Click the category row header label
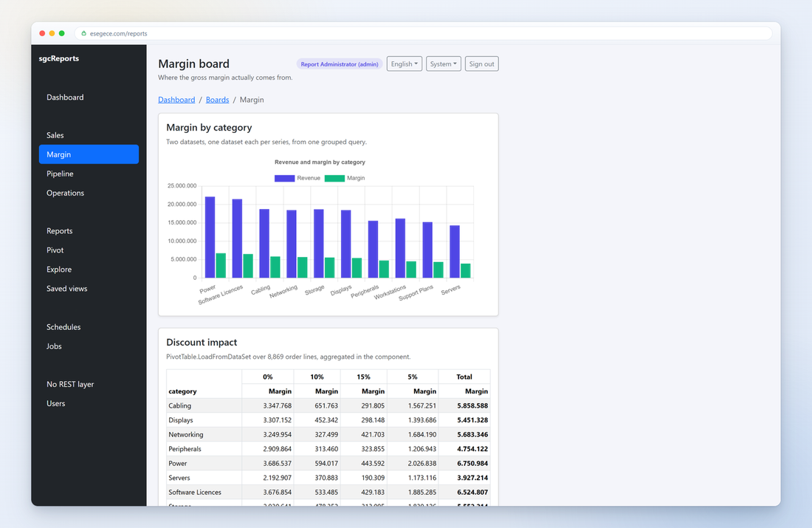 pyautogui.click(x=182, y=391)
